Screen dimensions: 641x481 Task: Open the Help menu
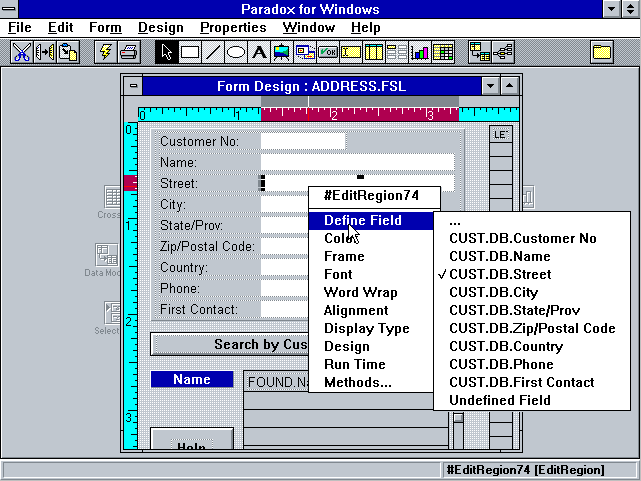click(365, 28)
